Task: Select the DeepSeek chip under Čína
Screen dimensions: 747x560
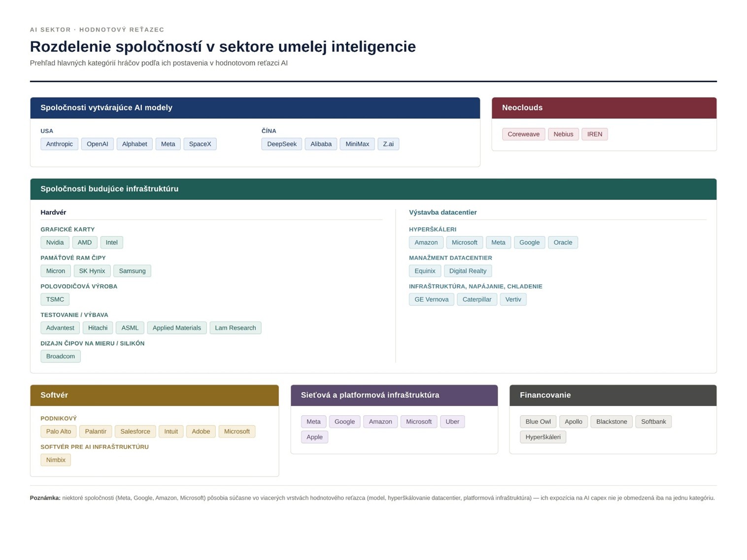Action: (x=282, y=144)
